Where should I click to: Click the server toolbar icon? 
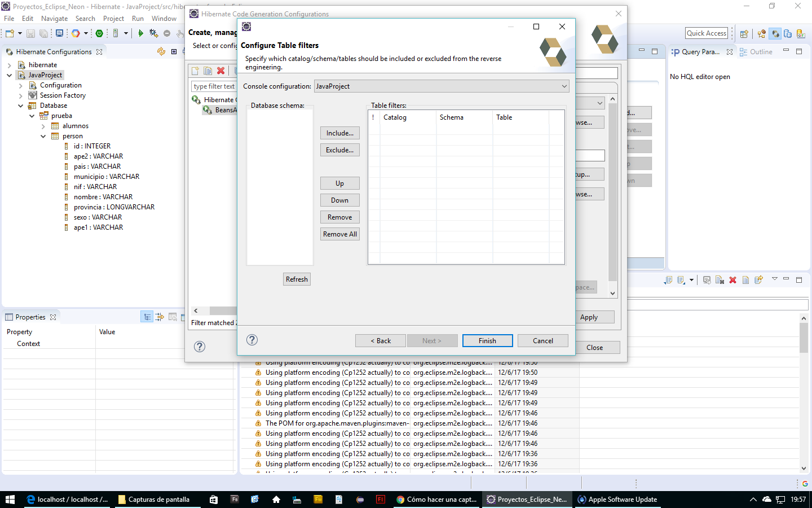click(116, 33)
